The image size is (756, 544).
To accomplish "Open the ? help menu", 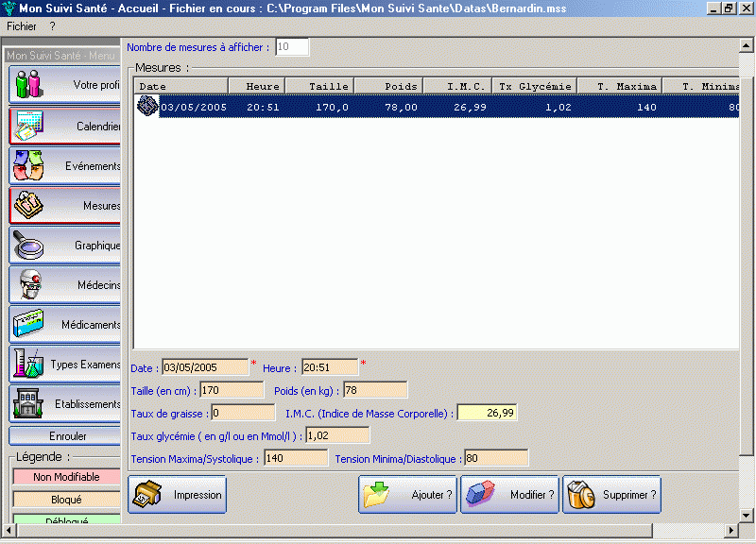I will pyautogui.click(x=53, y=26).
